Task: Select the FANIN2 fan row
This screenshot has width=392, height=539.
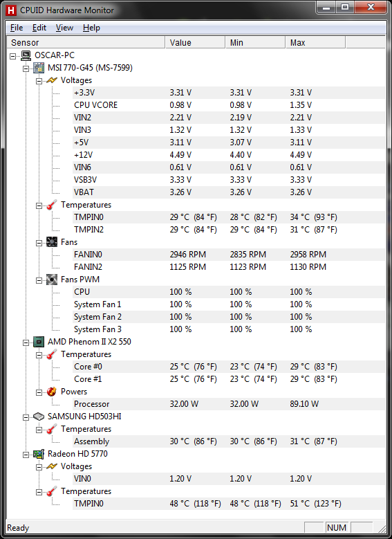Action: tap(229, 267)
